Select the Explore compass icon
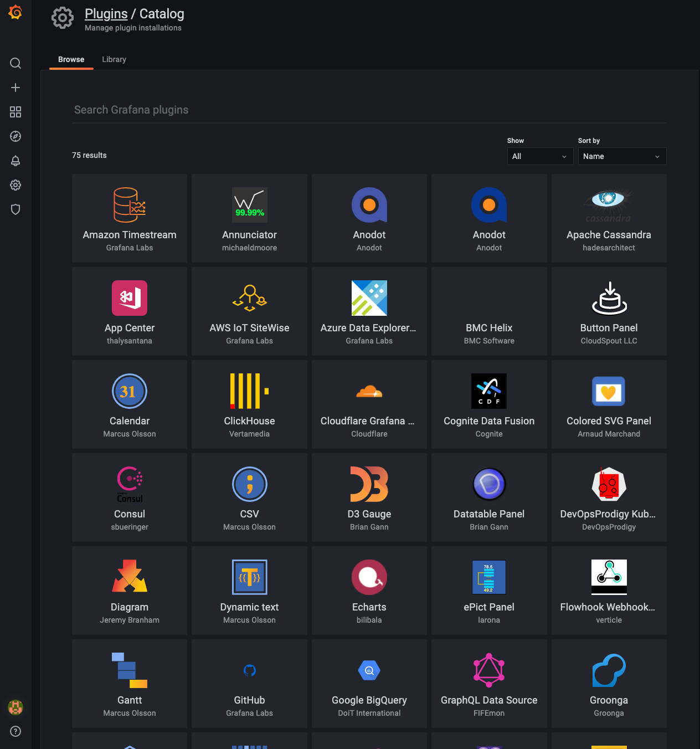The image size is (700, 749). coord(15,136)
